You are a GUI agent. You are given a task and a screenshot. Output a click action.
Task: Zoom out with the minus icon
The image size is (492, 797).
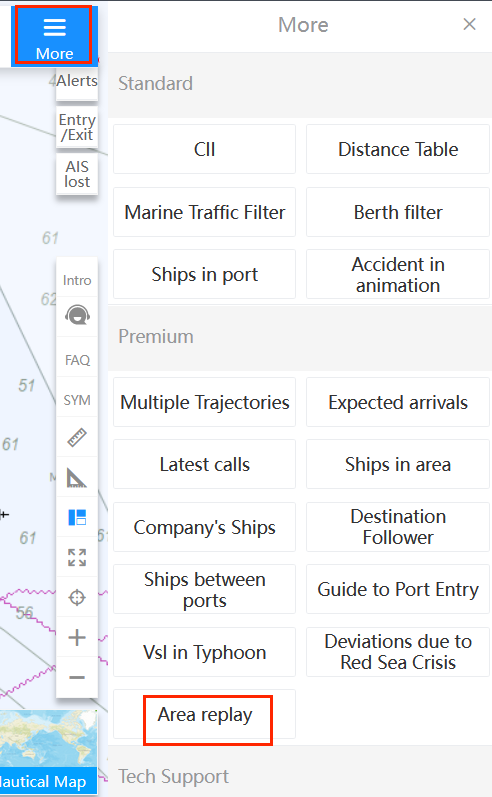pos(77,678)
